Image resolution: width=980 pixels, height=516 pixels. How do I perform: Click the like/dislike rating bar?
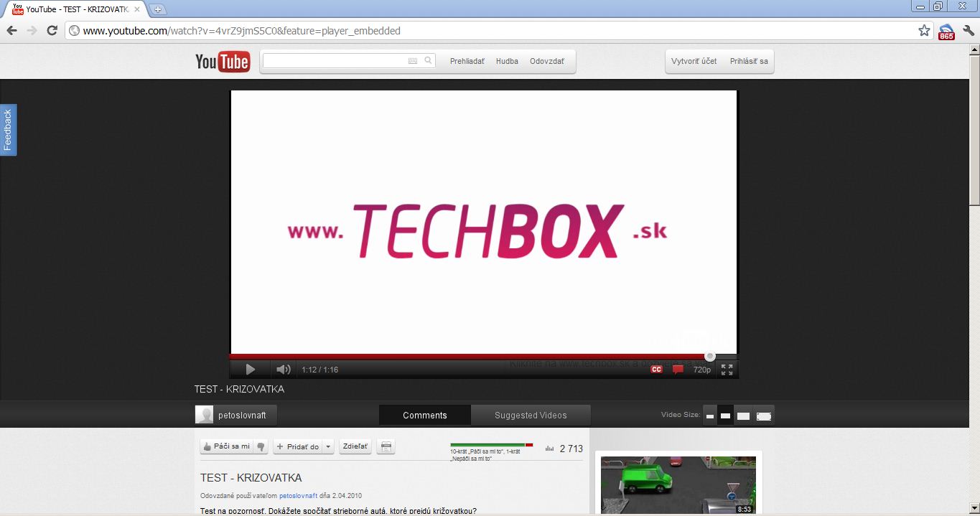point(492,445)
